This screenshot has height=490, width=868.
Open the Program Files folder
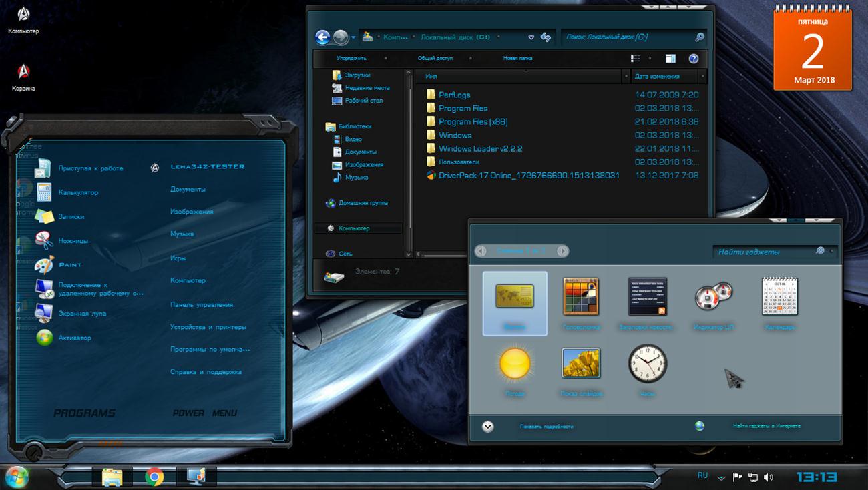[463, 108]
